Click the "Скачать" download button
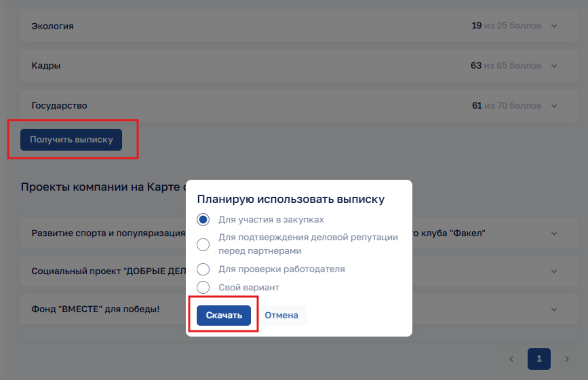The image size is (588, 380). (x=224, y=315)
